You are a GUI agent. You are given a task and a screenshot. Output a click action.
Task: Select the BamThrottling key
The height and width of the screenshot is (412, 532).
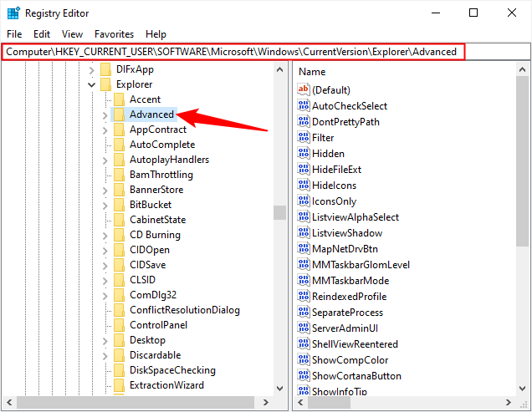coord(161,175)
